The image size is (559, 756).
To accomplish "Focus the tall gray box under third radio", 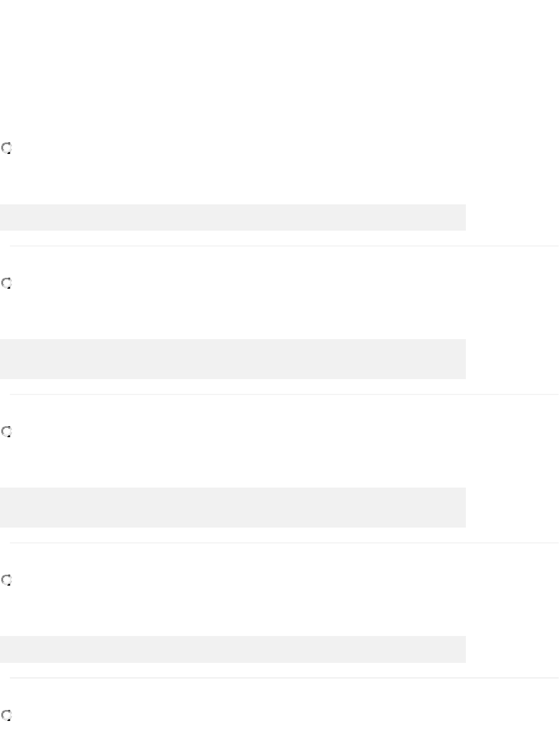I will coord(233,507).
